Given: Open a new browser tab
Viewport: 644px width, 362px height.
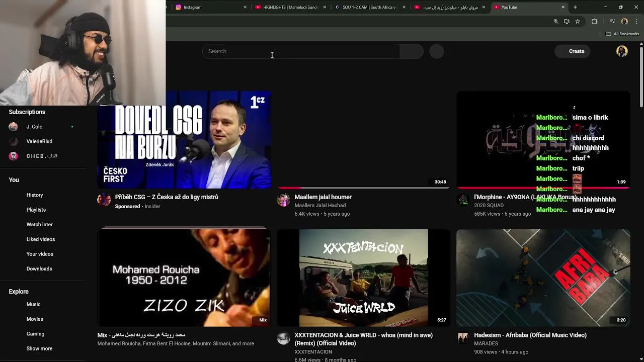Looking at the screenshot, I should pyautogui.click(x=575, y=7).
